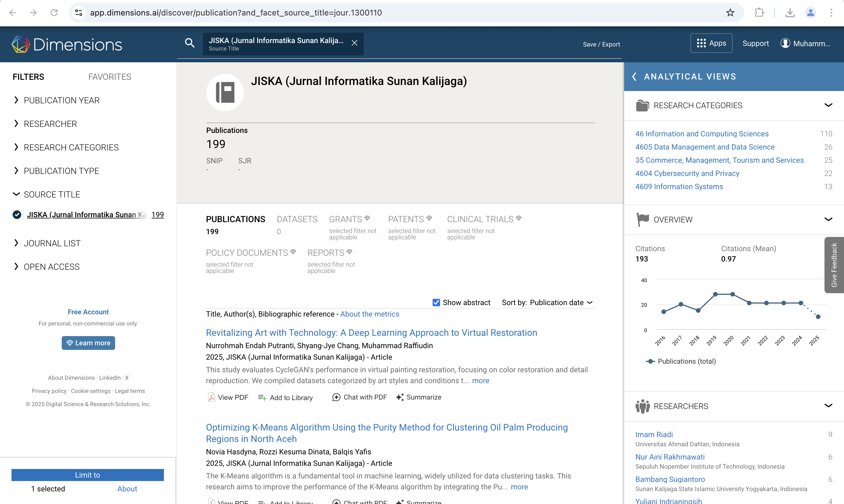
Task: Open the Cookie settings link
Action: [91, 391]
